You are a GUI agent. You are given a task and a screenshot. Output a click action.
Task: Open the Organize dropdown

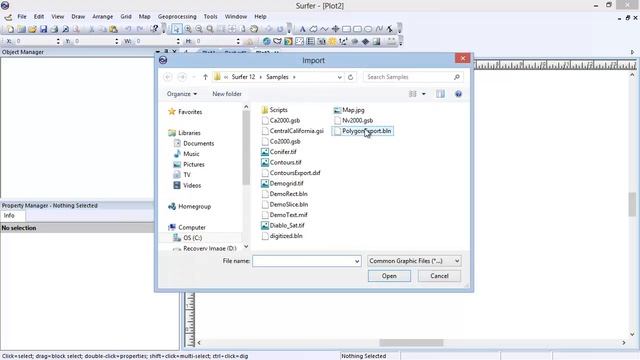[x=182, y=94]
